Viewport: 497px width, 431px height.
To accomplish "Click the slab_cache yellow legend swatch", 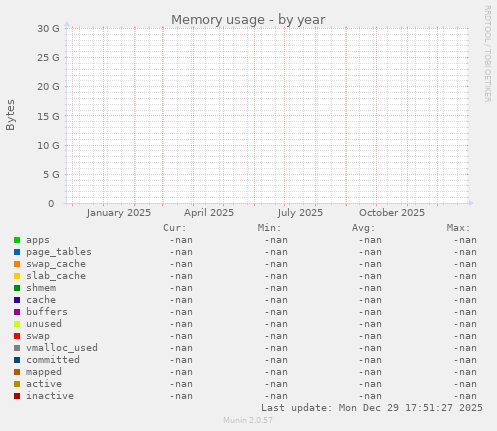I will point(17,276).
